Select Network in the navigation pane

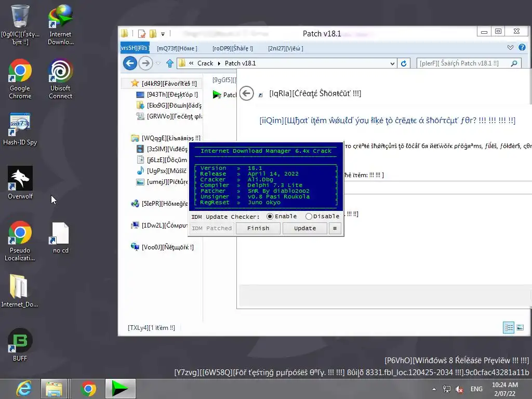(x=162, y=247)
